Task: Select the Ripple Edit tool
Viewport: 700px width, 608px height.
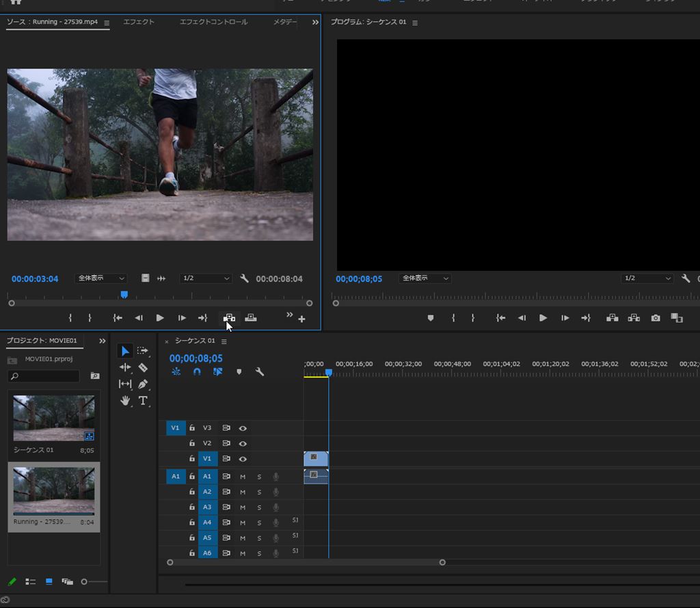Action: click(125, 367)
